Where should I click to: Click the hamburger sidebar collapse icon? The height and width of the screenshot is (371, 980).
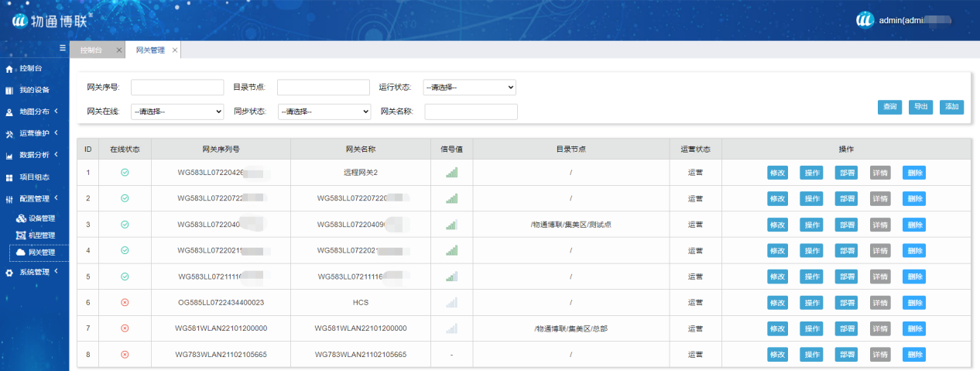point(63,49)
